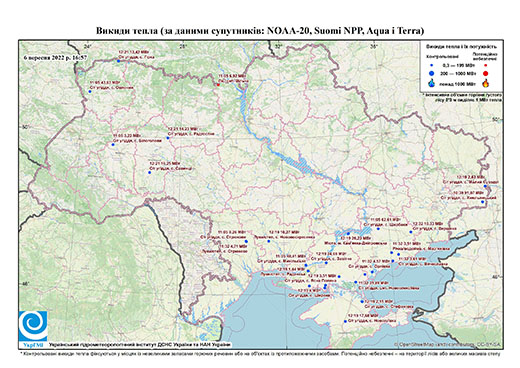Click the 200 — 1000 МВт legend label
Screen dimensions: 520x368
(x=457, y=74)
